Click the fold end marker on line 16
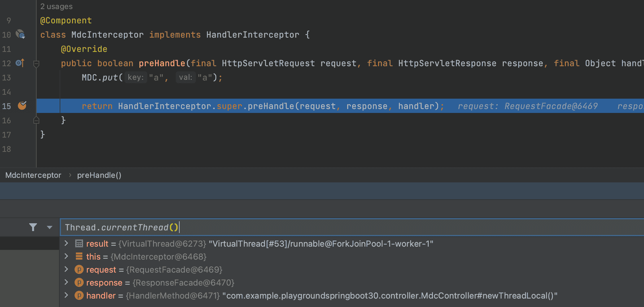The height and width of the screenshot is (307, 644). [36, 120]
